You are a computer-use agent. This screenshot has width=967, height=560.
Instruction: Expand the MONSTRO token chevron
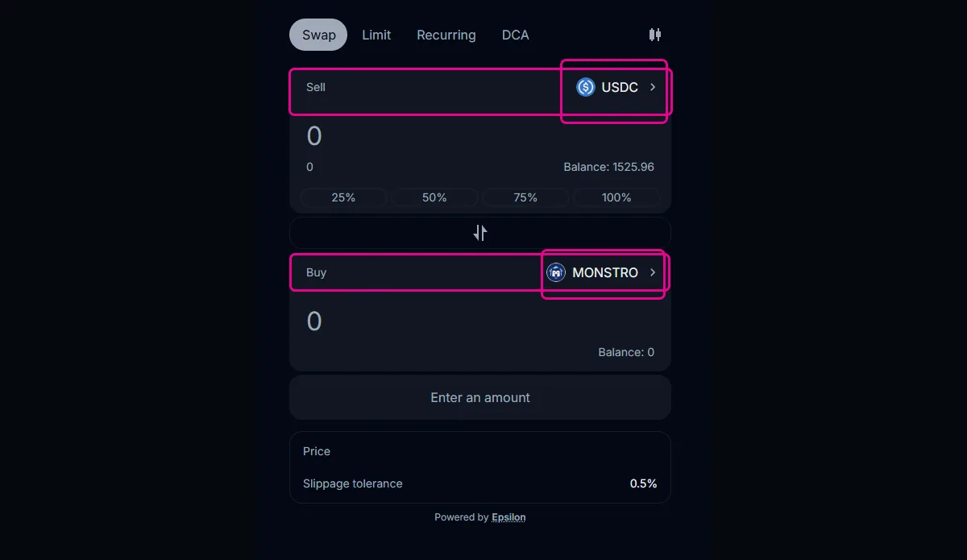[x=653, y=272]
